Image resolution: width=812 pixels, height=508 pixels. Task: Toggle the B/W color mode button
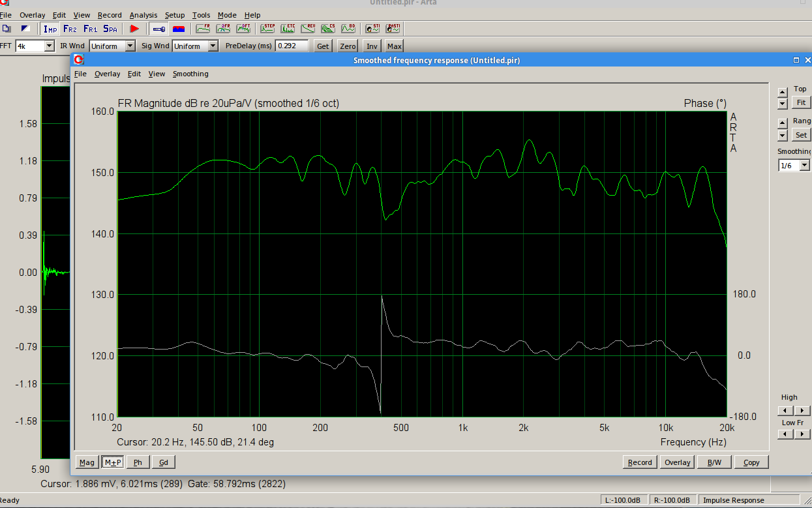714,462
